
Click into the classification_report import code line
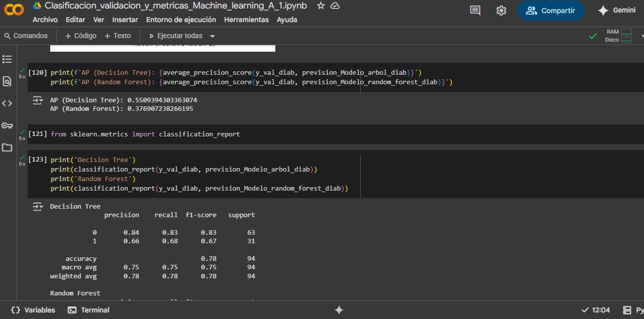pos(145,134)
